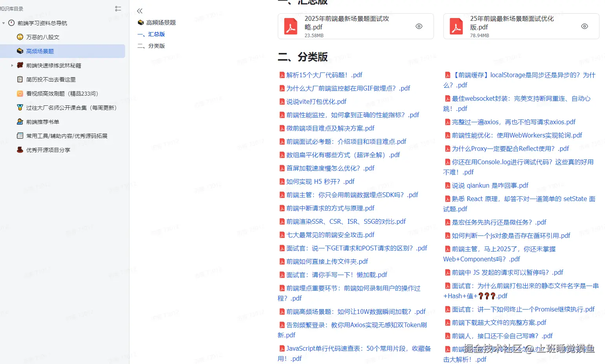Image resolution: width=605 pixels, height=364 pixels.
Task: Open 前端渲染SSR、CSR、ISR、SSG的对比.pdf
Action: click(x=346, y=221)
